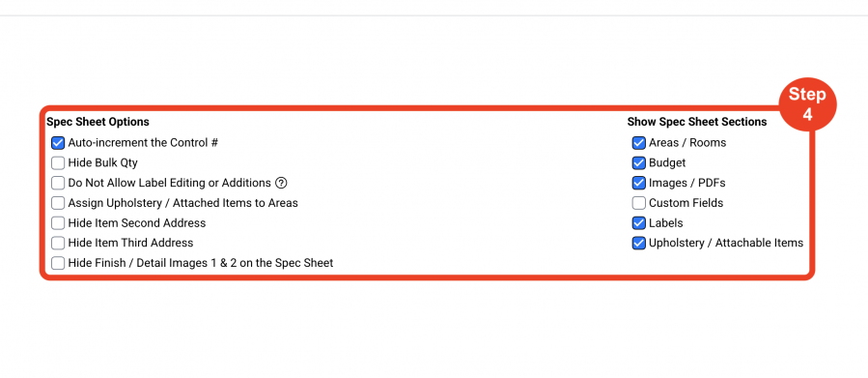Enable Hide Item Second Address option
Screen dimensions: 868x378
(58, 222)
